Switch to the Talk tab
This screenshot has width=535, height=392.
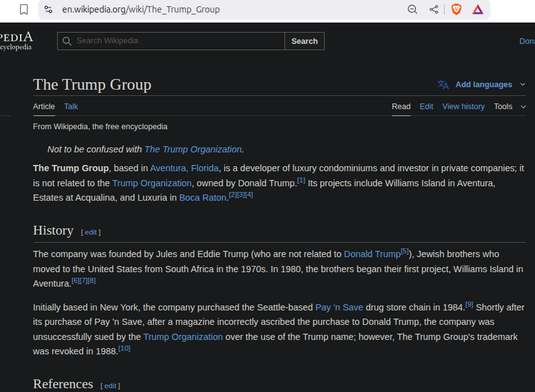tap(71, 107)
